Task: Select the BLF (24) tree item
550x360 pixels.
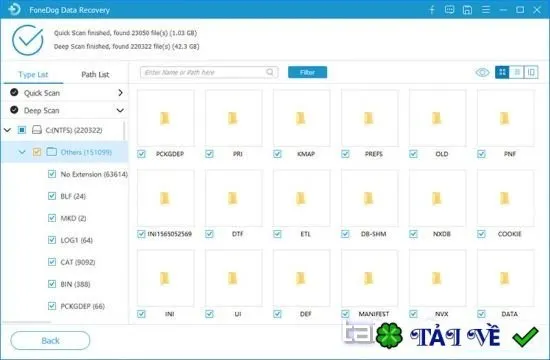Action: pyautogui.click(x=73, y=196)
